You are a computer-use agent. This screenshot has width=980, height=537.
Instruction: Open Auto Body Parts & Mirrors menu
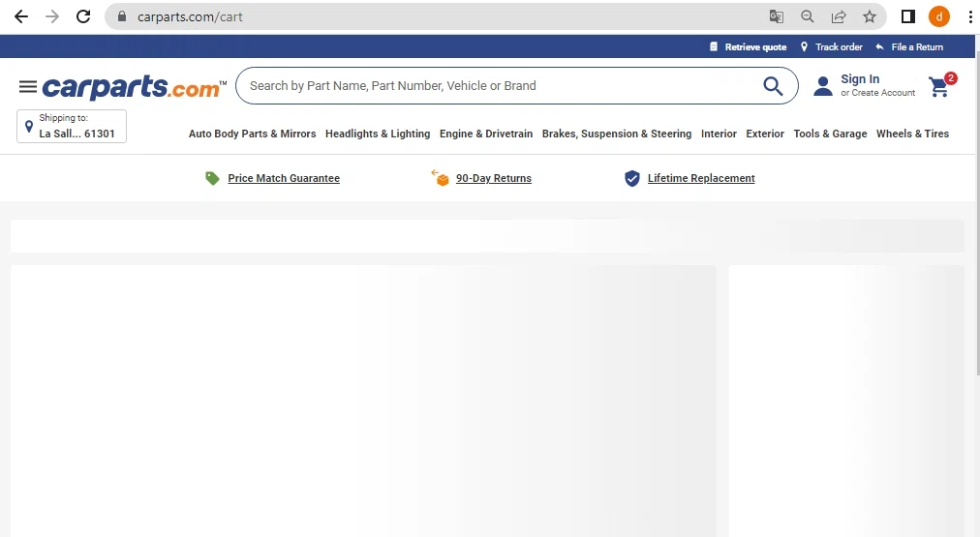pyautogui.click(x=253, y=134)
